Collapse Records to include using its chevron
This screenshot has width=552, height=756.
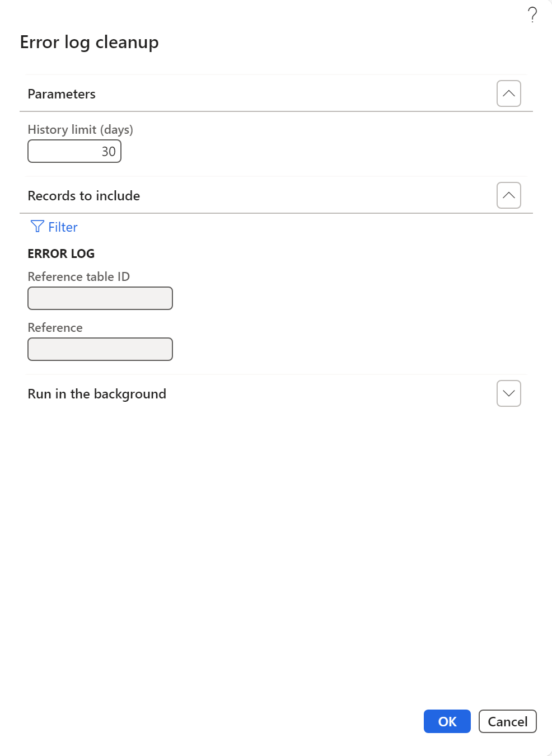click(508, 195)
